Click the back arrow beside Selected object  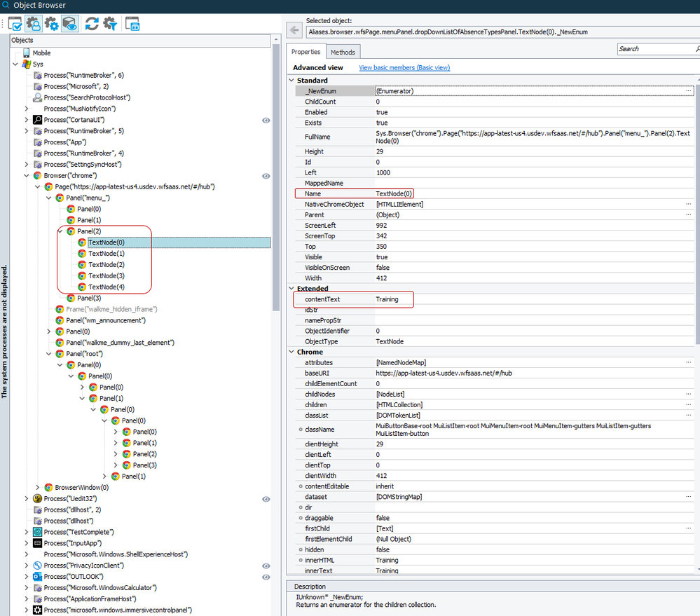click(x=295, y=30)
